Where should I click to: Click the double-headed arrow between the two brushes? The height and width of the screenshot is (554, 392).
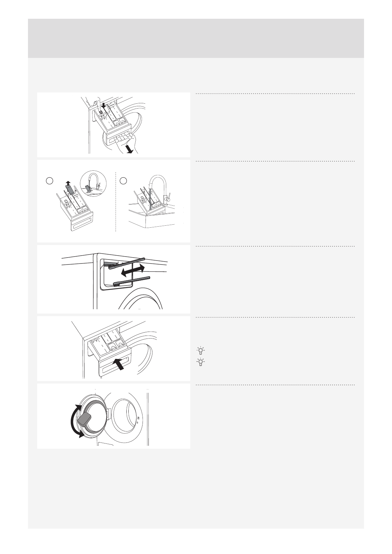(x=132, y=271)
